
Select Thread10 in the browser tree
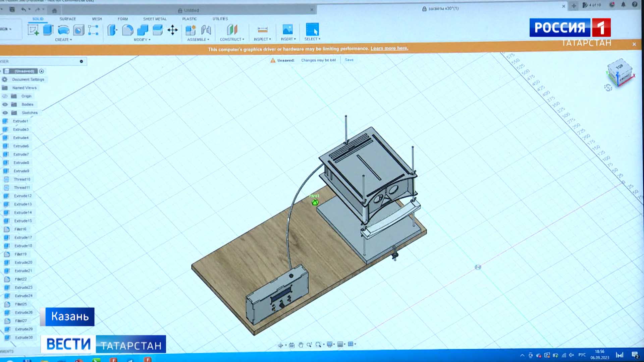pos(22,179)
